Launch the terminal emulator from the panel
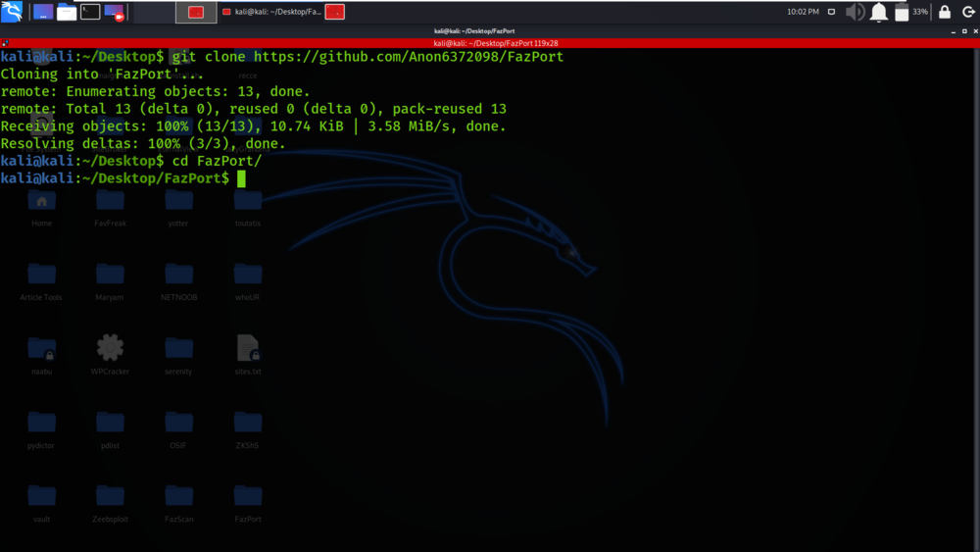 pyautogui.click(x=90, y=12)
